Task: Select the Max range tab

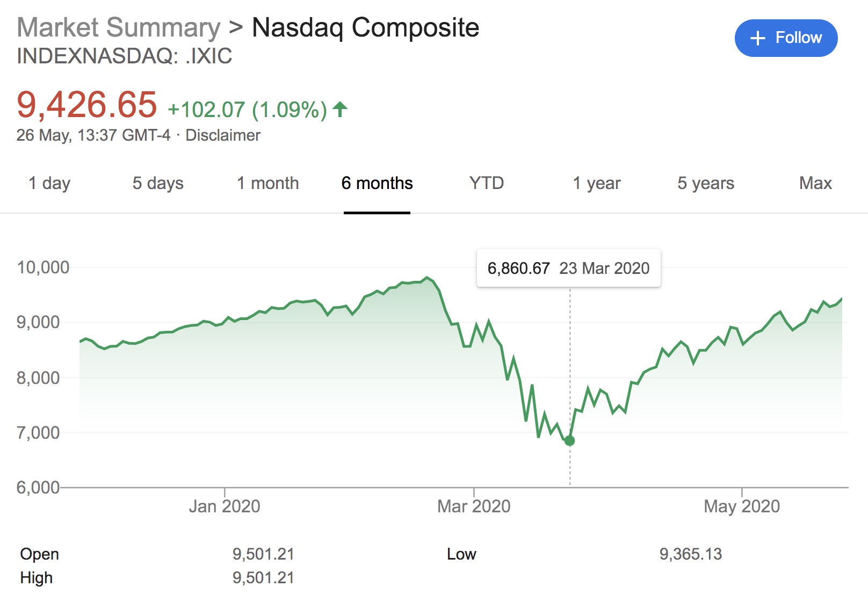Action: click(815, 183)
